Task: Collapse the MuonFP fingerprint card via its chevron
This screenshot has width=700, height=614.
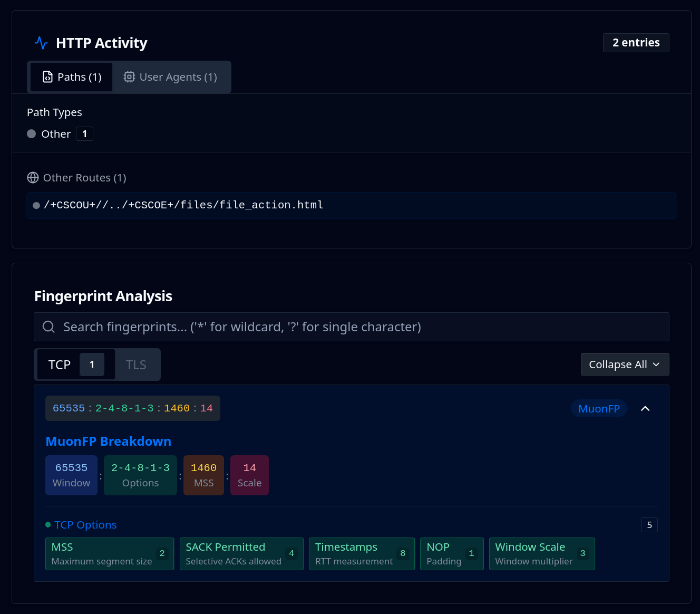Action: pos(645,408)
